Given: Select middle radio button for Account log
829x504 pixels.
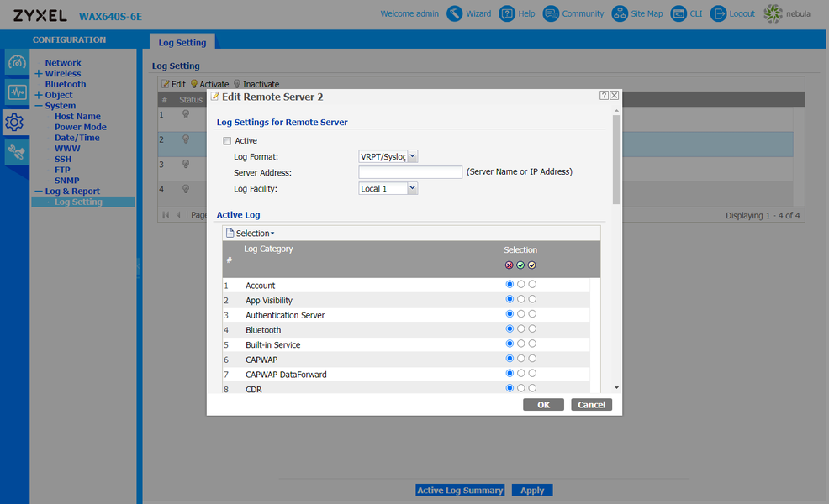Looking at the screenshot, I should pyautogui.click(x=520, y=284).
